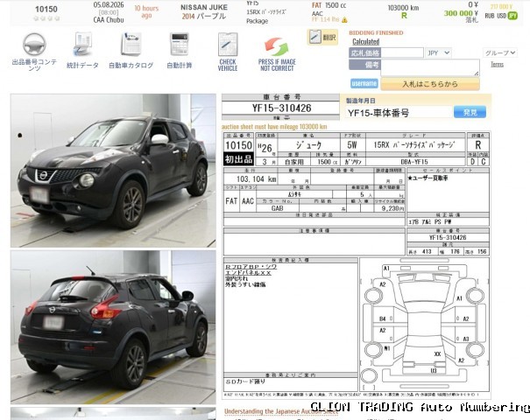Click chassis number YF15-310426

click(x=281, y=108)
